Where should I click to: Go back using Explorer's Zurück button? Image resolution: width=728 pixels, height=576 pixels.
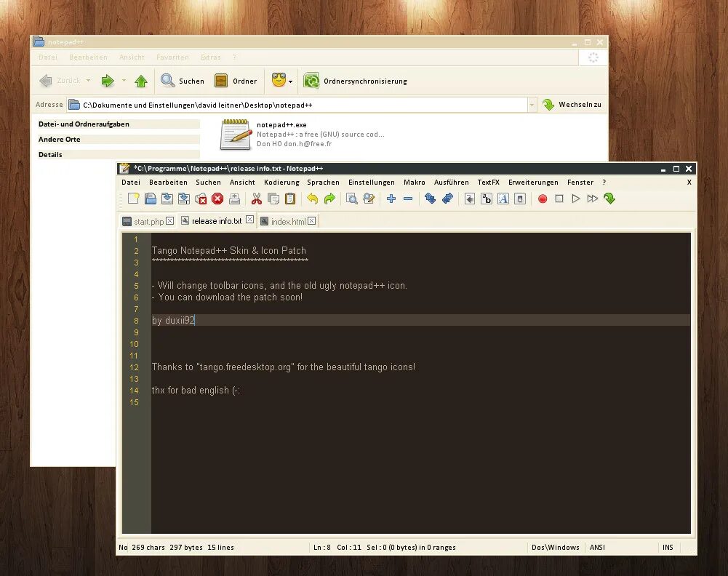click(60, 81)
